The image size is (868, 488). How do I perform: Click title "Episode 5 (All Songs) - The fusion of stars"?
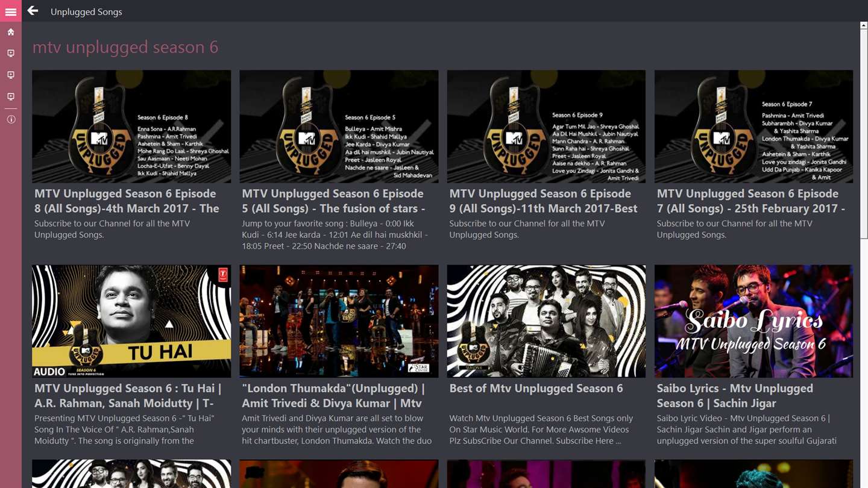[333, 201]
